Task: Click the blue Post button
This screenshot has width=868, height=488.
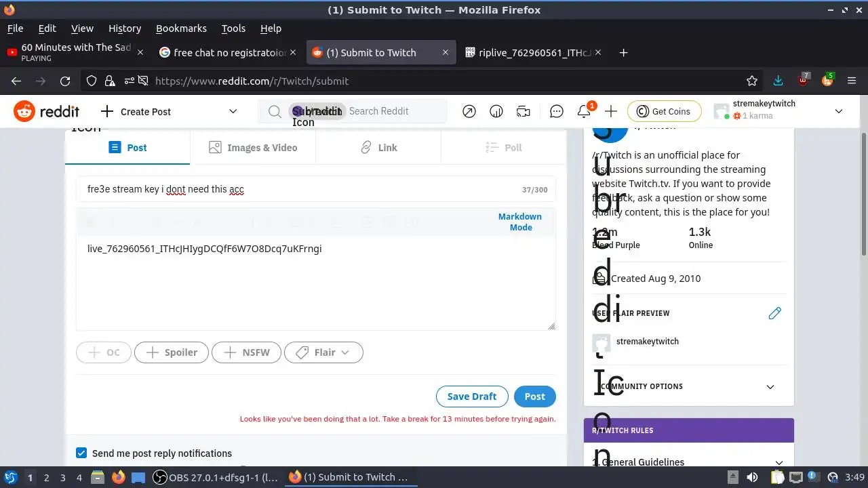Action: [534, 396]
